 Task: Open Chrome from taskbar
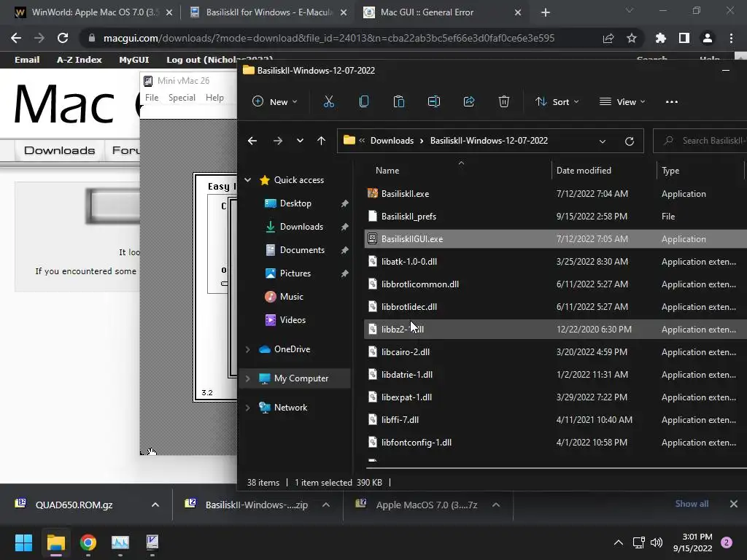coord(88,542)
